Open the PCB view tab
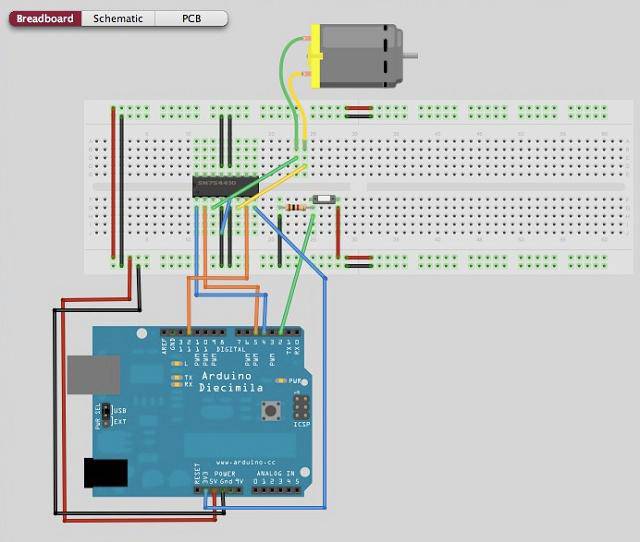 coord(191,18)
